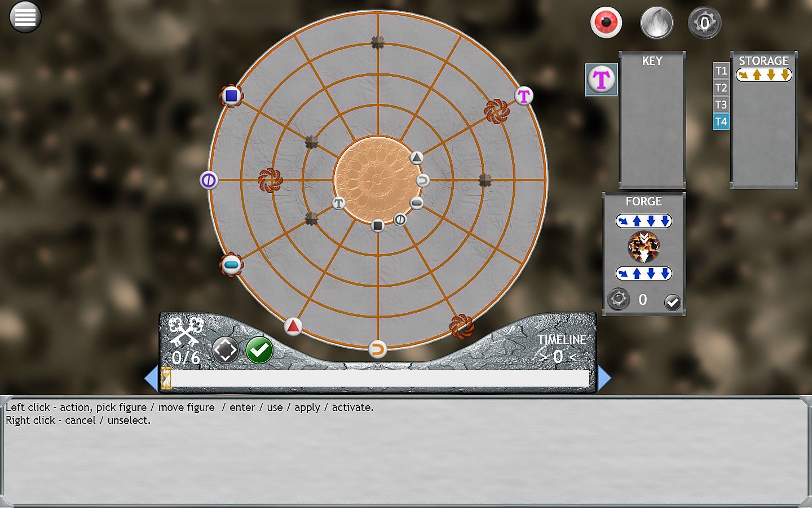
Task: Click the dark cross marker on lower-left spoke
Action: (x=311, y=218)
